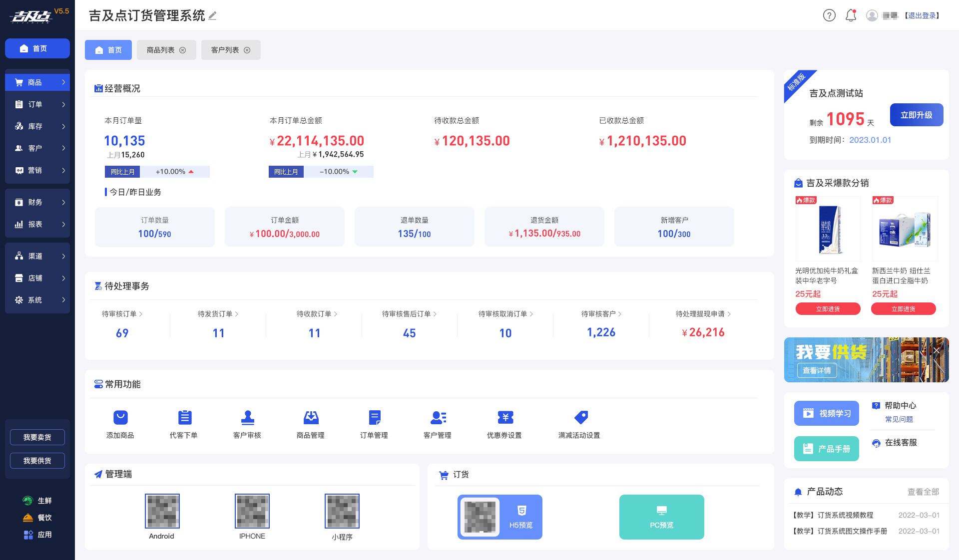This screenshot has width=959, height=560.
Task: Open 待审核取消订单 pending item
Action: 506,314
